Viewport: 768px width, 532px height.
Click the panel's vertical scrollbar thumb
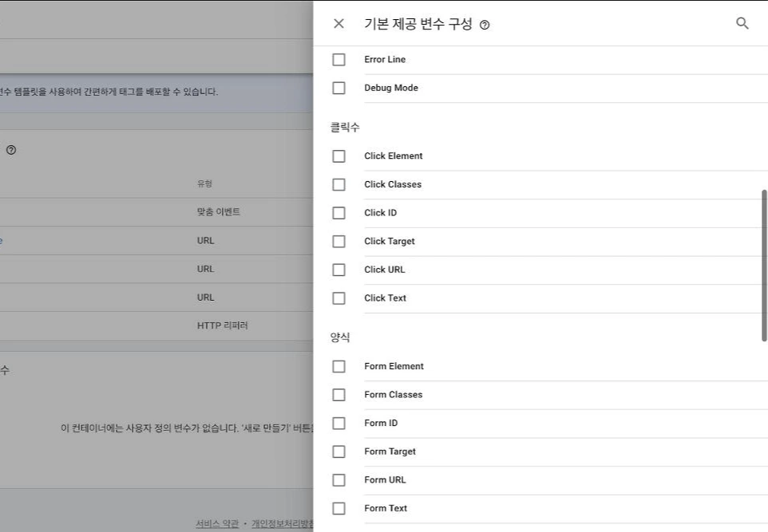pyautogui.click(x=763, y=266)
